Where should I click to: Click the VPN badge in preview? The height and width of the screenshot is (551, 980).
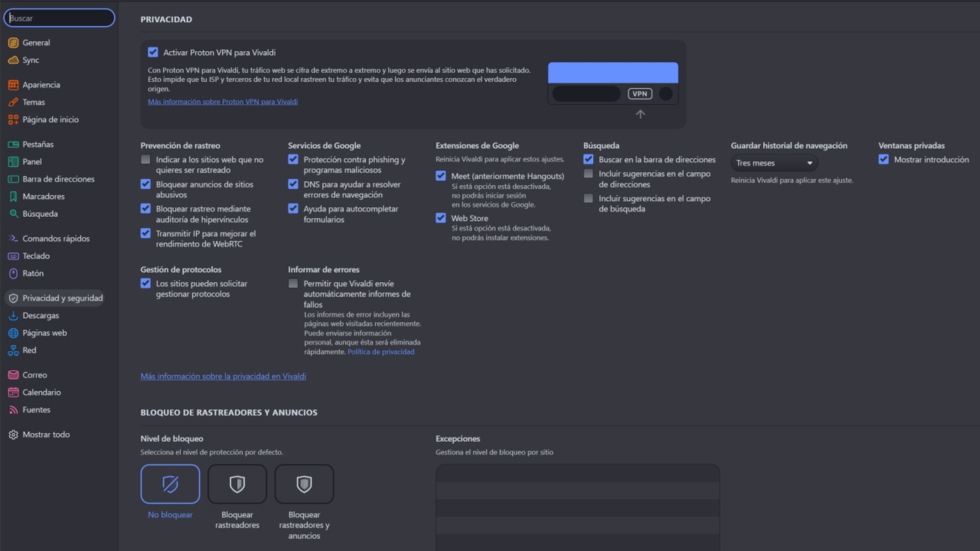(640, 94)
